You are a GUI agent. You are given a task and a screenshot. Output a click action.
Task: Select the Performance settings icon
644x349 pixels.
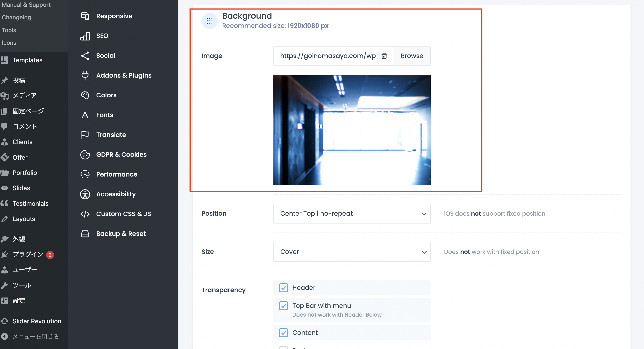pyautogui.click(x=85, y=174)
